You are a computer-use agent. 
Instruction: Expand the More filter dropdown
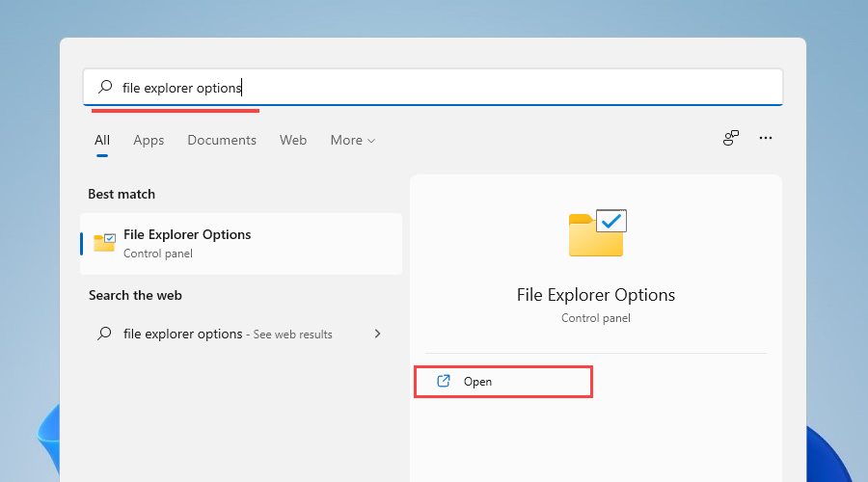(x=351, y=141)
